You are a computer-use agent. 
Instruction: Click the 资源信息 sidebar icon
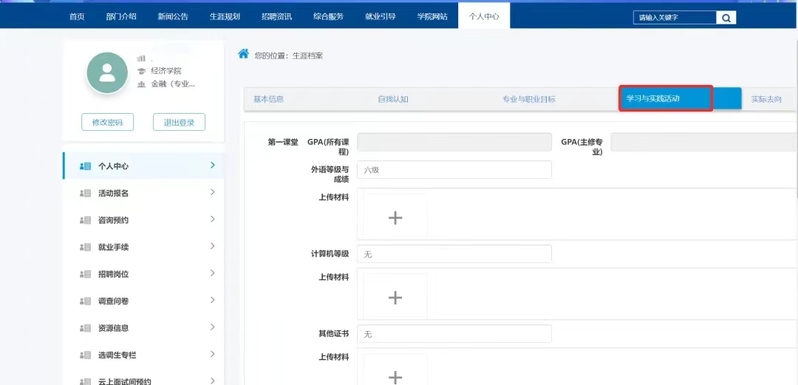86,328
